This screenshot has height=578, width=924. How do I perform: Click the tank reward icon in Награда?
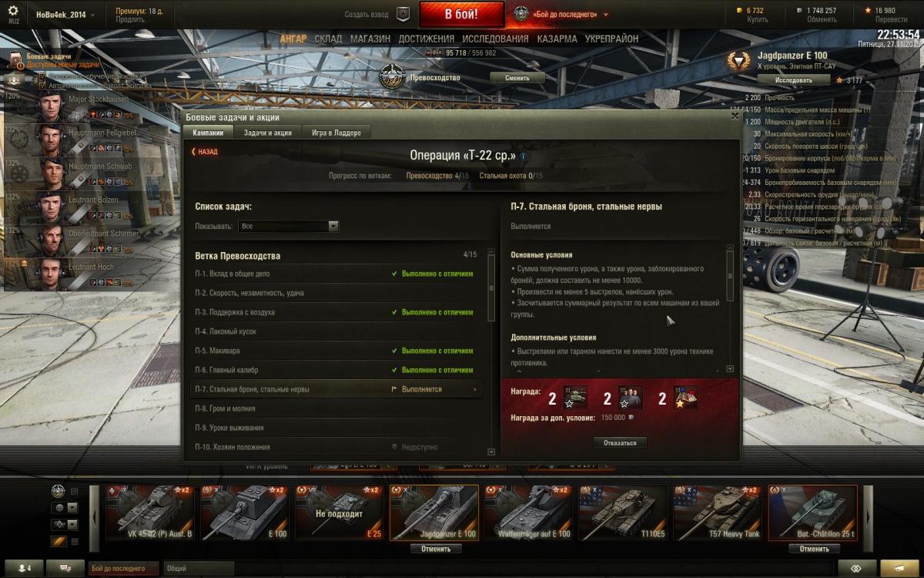click(575, 398)
